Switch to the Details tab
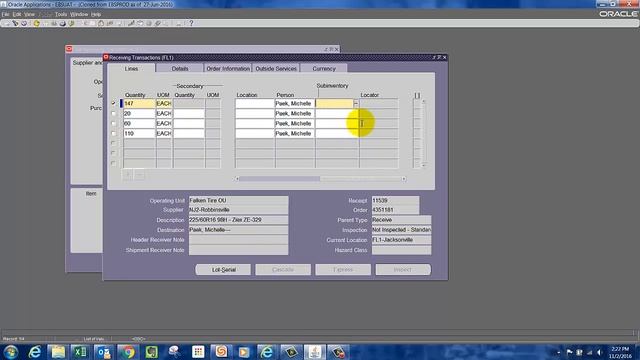The width and height of the screenshot is (640, 360). 180,69
